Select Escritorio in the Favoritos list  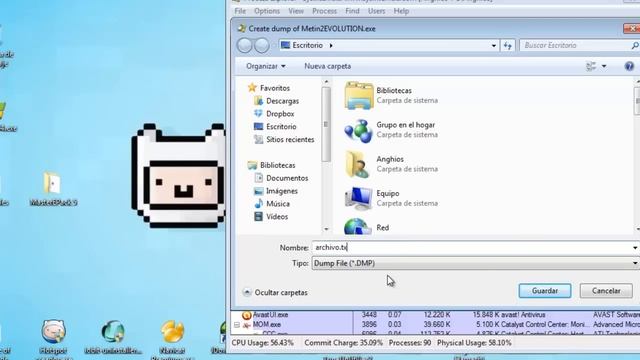coord(275,127)
